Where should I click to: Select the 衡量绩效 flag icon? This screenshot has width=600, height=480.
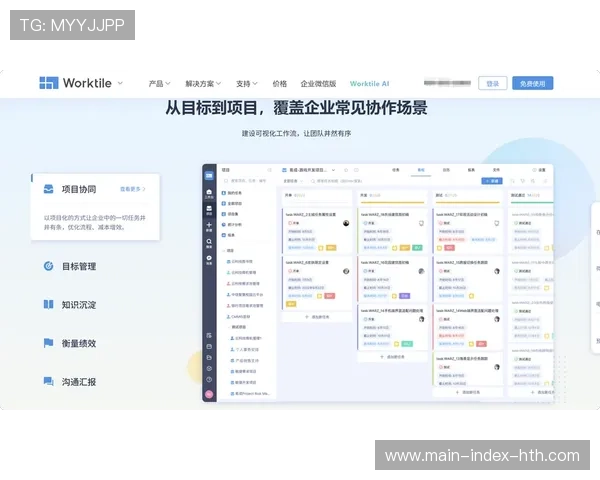(x=48, y=343)
